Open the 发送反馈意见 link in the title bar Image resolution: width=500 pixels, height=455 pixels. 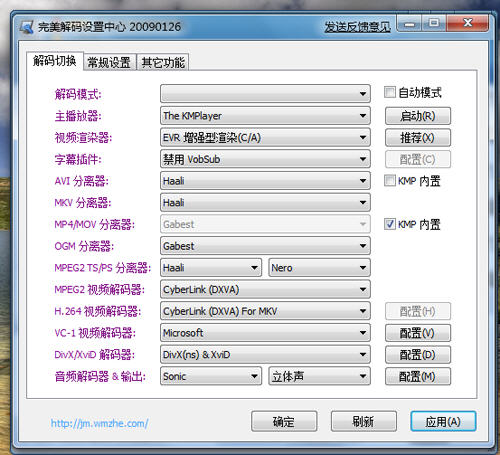[x=357, y=27]
